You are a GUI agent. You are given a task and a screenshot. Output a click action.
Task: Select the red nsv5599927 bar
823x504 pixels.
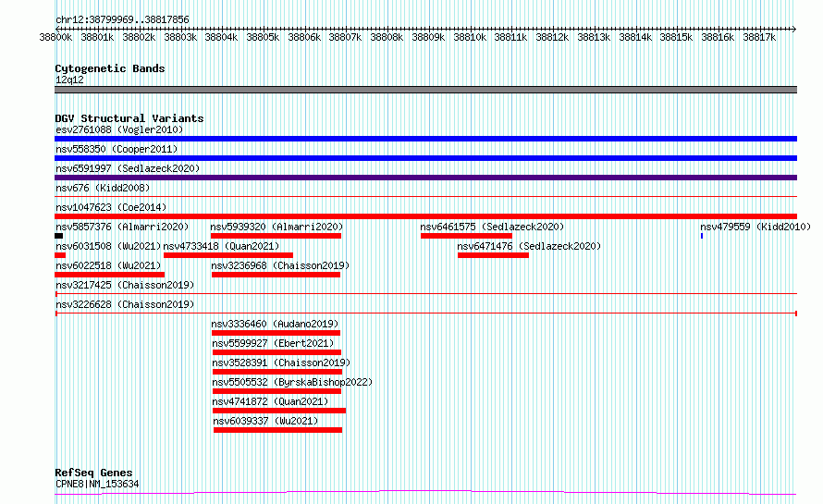(x=276, y=352)
